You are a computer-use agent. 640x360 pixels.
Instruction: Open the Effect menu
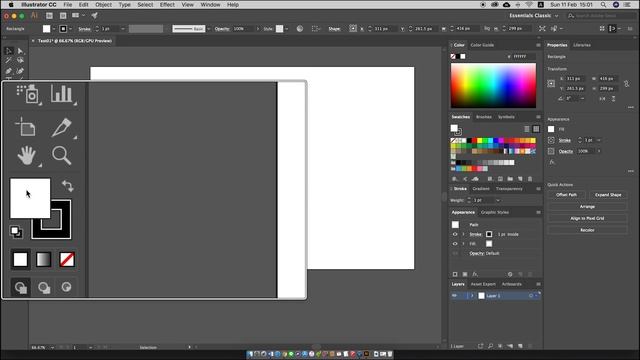(x=167, y=5)
